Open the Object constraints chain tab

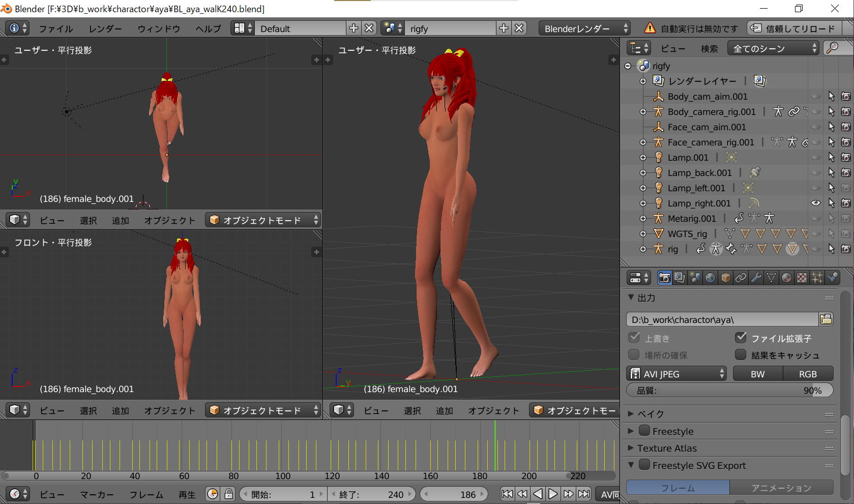[x=741, y=278]
